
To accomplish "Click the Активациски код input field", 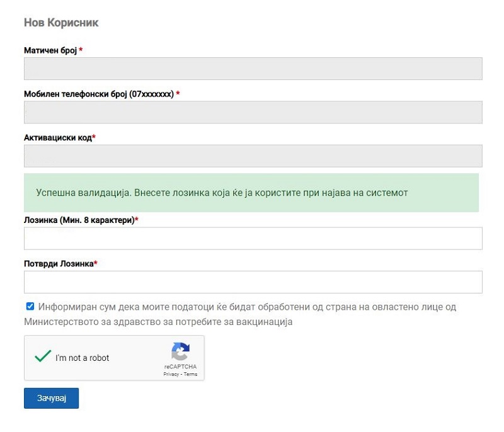I will (253, 156).
